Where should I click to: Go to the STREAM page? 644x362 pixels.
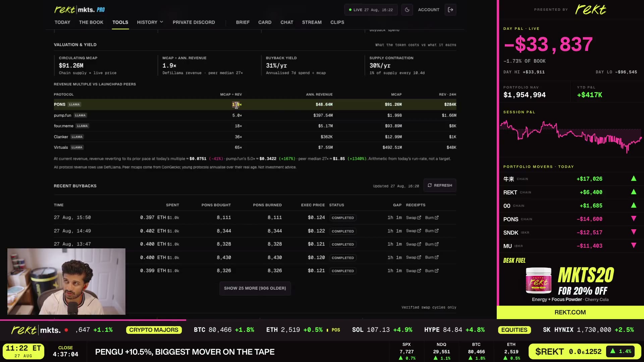(x=312, y=22)
